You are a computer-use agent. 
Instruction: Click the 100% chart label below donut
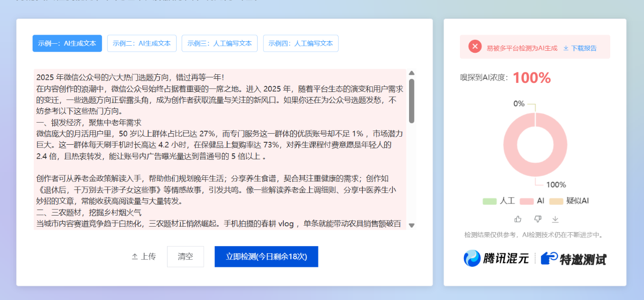556,184
